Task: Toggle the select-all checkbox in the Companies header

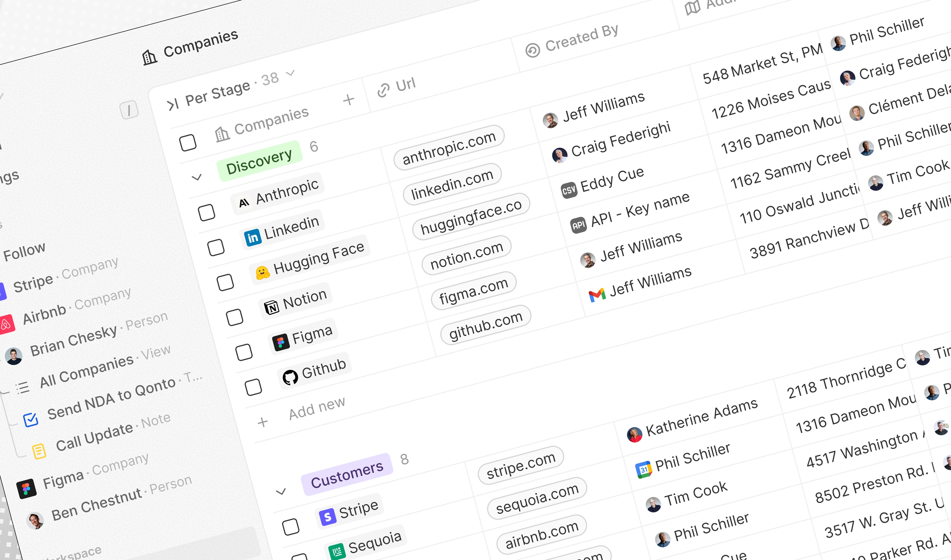Action: (x=187, y=143)
